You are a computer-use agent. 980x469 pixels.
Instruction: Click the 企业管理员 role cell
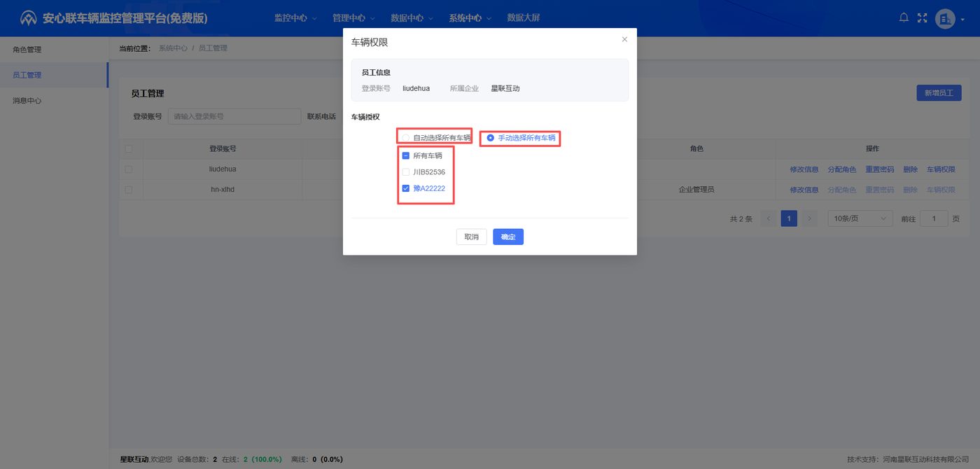tap(696, 190)
